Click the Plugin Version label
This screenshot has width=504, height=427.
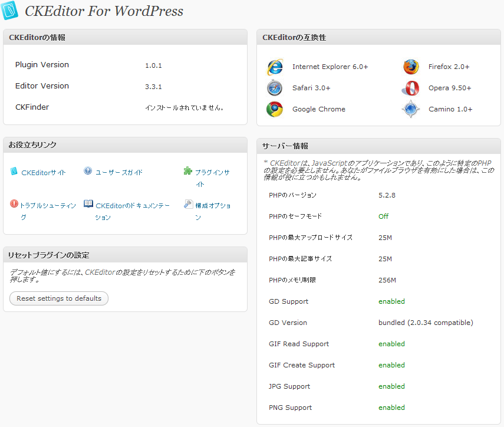[x=42, y=65]
